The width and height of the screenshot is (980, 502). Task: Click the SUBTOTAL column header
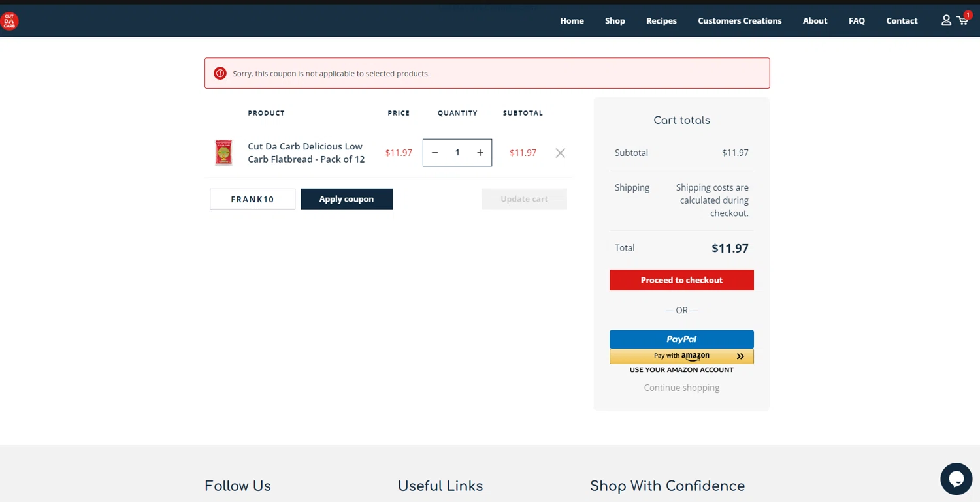[523, 113]
